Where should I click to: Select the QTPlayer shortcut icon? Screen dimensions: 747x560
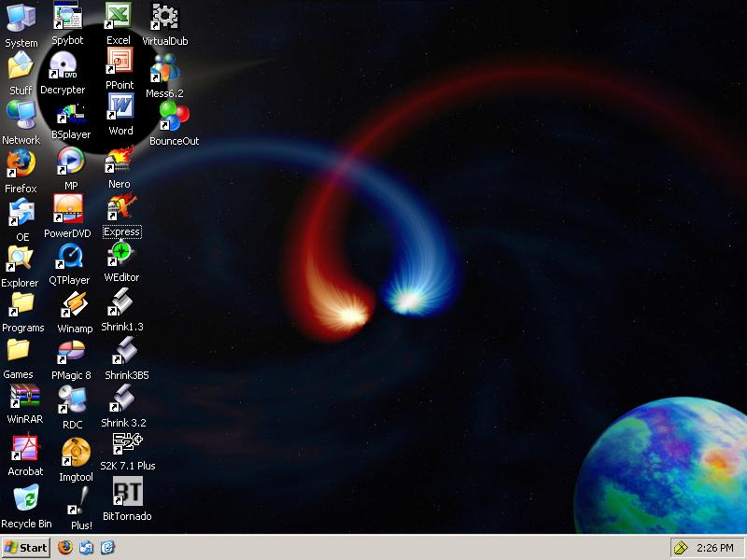[x=69, y=257]
